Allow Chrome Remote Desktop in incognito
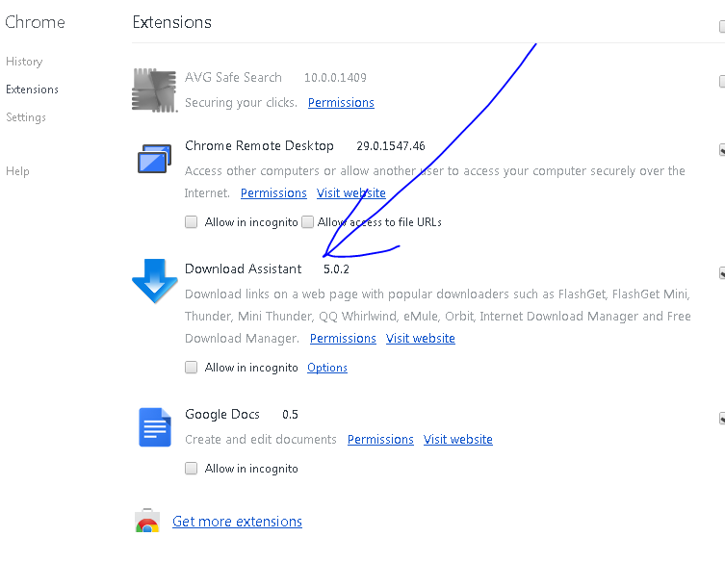Image resolution: width=725 pixels, height=588 pixels. click(x=191, y=222)
